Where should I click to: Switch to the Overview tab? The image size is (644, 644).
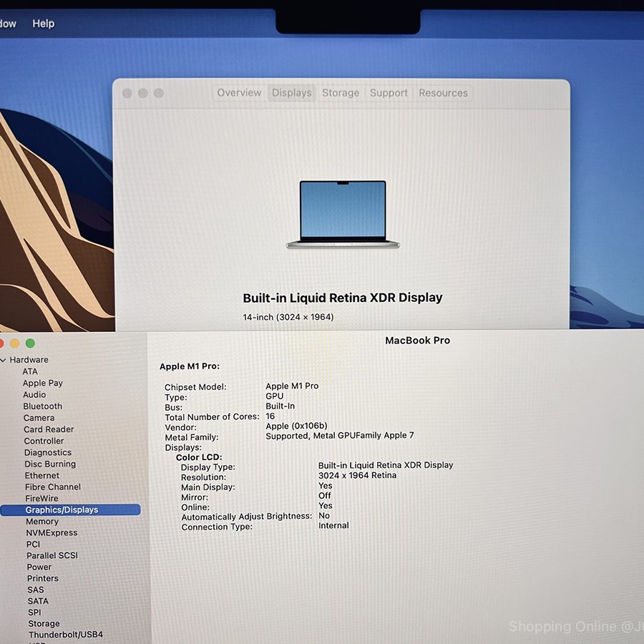[x=239, y=93]
